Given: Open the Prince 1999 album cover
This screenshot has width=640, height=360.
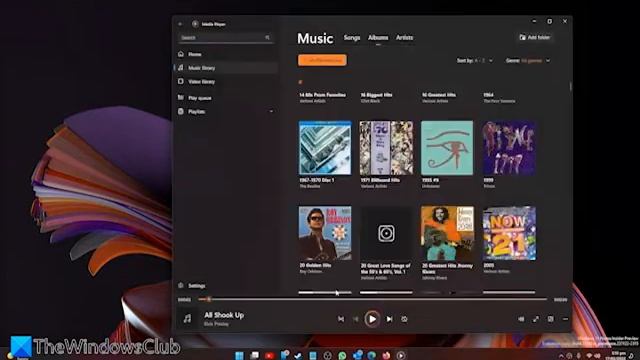Looking at the screenshot, I should tap(509, 148).
